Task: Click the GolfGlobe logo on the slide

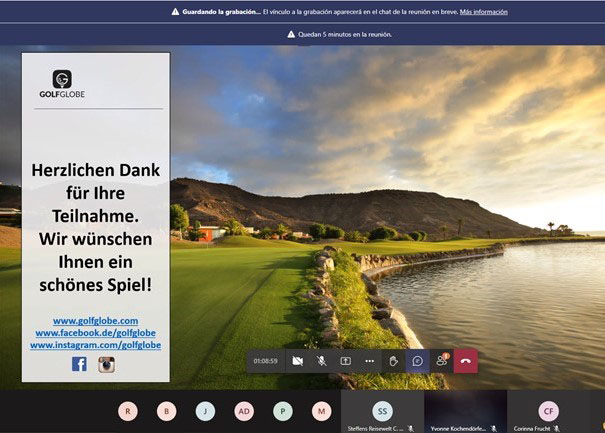Action: pos(62,84)
